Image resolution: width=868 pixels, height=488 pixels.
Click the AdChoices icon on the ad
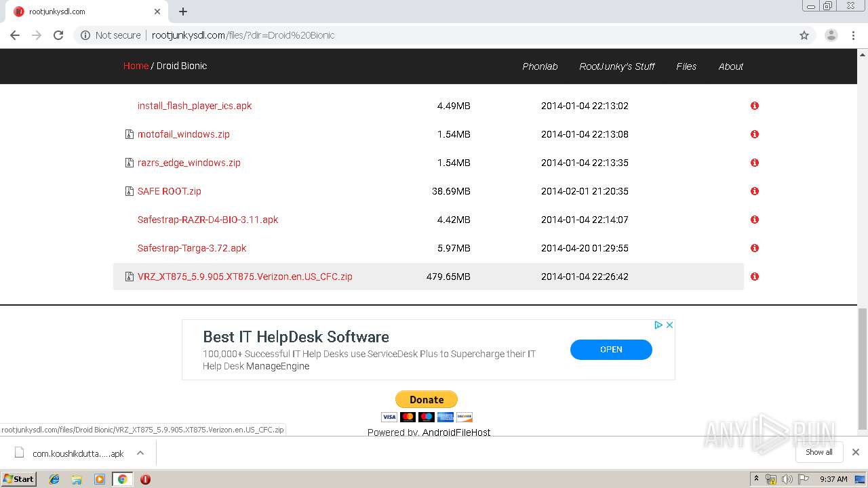point(658,325)
